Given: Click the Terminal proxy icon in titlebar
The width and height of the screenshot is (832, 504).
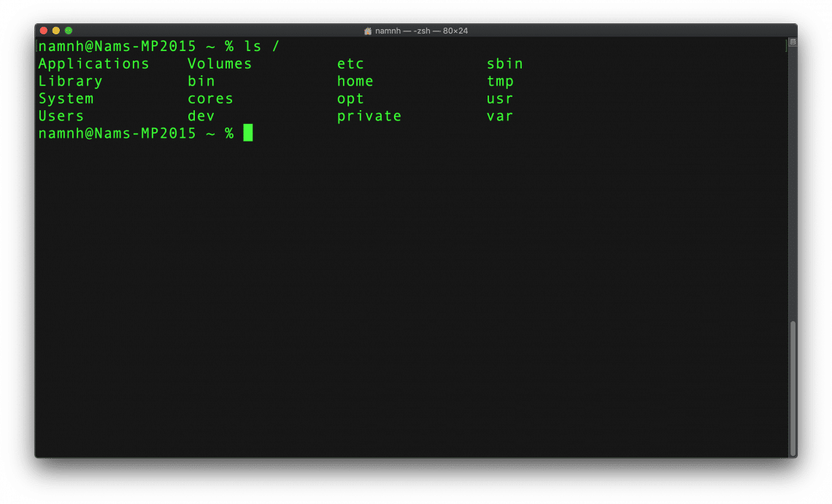Looking at the screenshot, I should point(366,30).
